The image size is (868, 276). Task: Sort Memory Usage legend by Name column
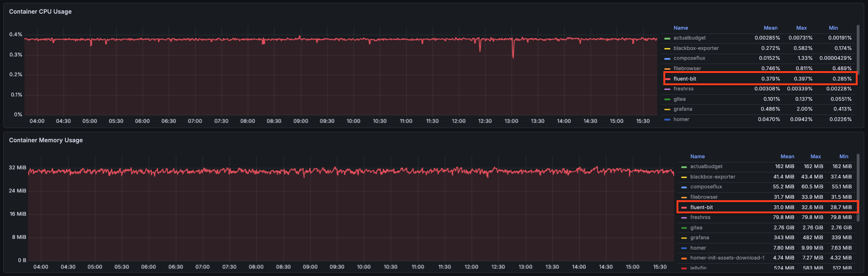coord(697,156)
